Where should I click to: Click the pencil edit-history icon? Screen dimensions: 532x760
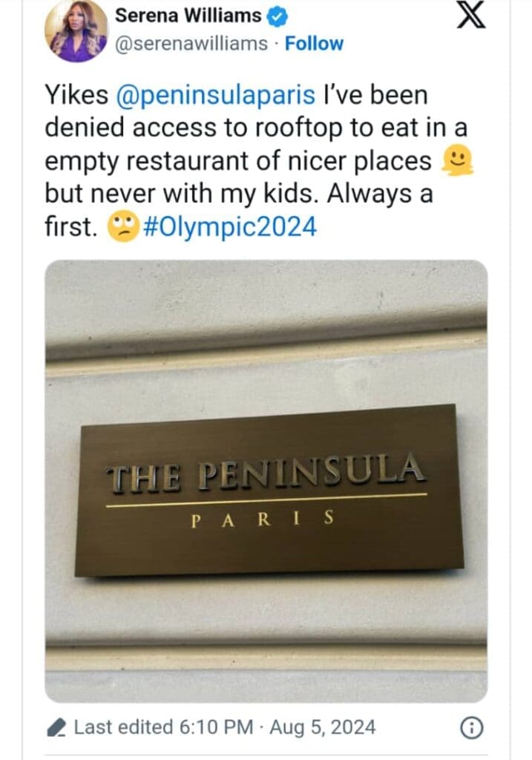click(x=56, y=728)
